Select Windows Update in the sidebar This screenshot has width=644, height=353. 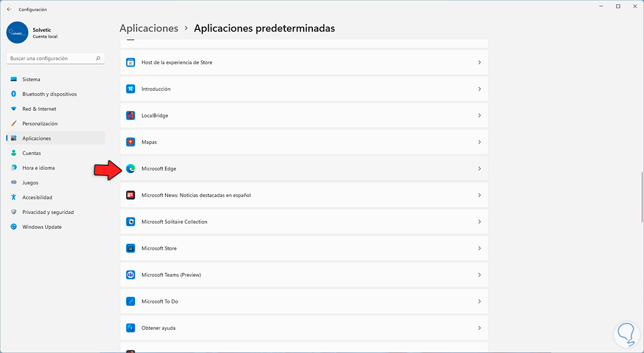coord(42,227)
